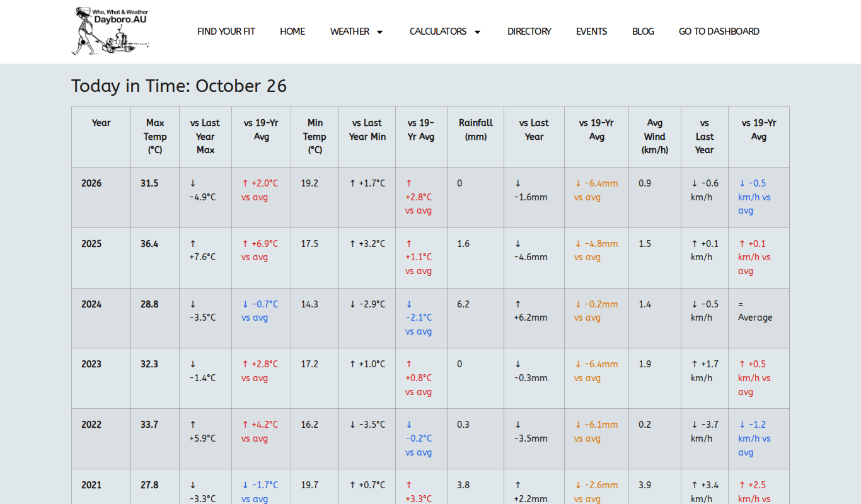Click Go To Dashboard link
861x504 pixels.
(719, 31)
